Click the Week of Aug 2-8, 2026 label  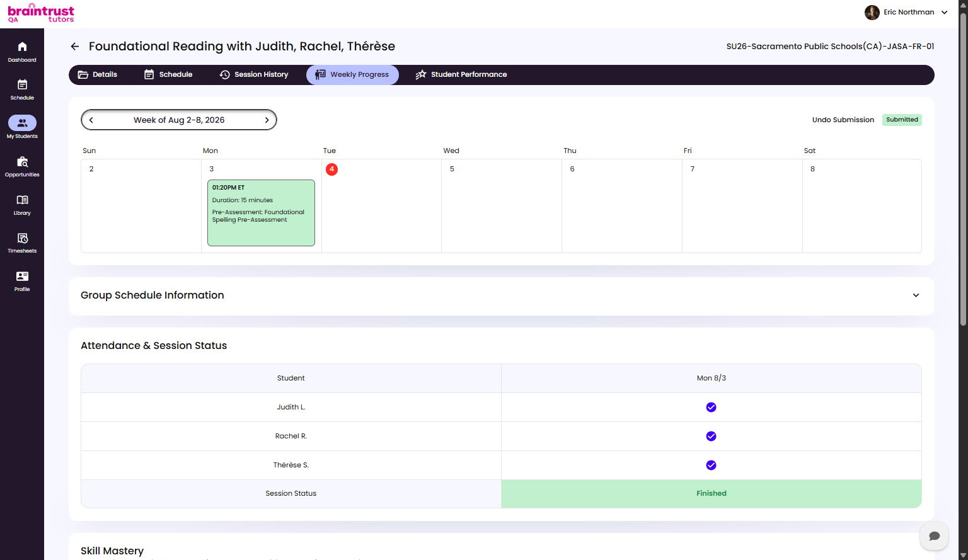[x=179, y=120]
